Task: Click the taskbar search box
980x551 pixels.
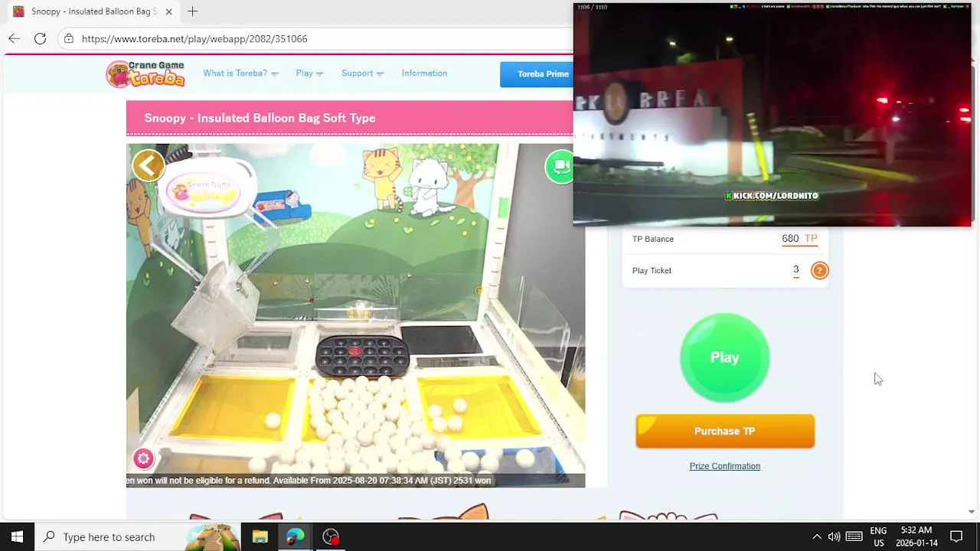Action: coord(138,536)
